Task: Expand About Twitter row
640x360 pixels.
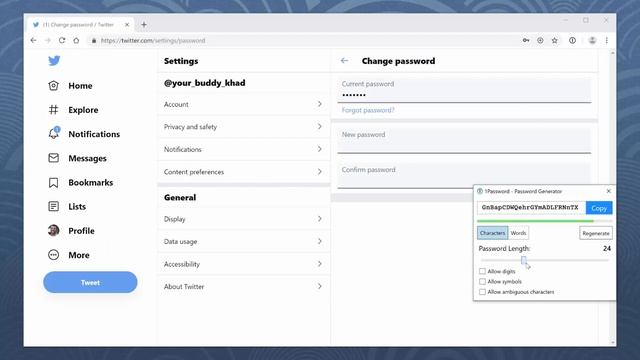Action: point(244,287)
